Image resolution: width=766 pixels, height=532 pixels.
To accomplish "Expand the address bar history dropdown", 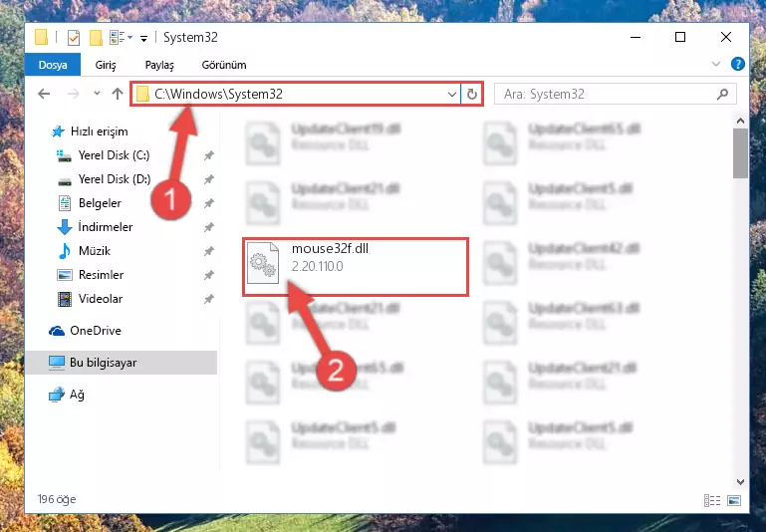I will 452,94.
